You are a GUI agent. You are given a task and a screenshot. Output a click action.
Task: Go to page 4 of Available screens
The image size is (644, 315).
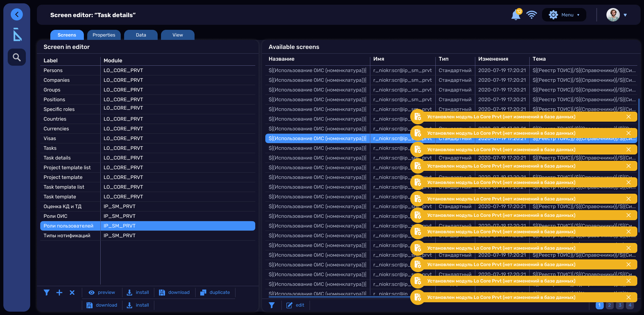point(630,305)
